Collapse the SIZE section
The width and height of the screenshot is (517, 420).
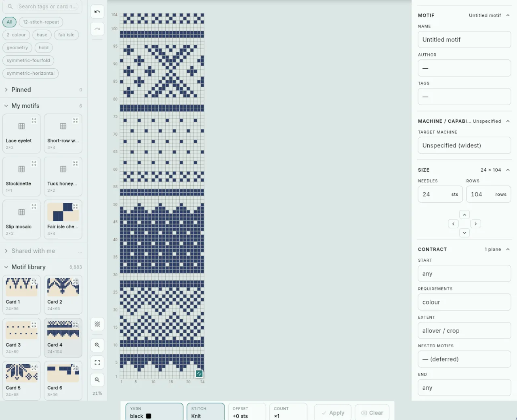coord(508,170)
